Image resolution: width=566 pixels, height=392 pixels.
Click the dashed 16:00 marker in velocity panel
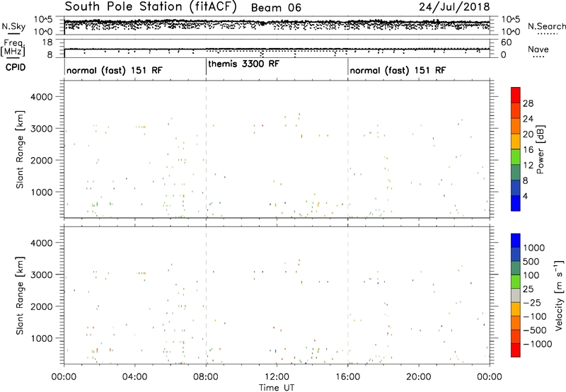pos(348,295)
